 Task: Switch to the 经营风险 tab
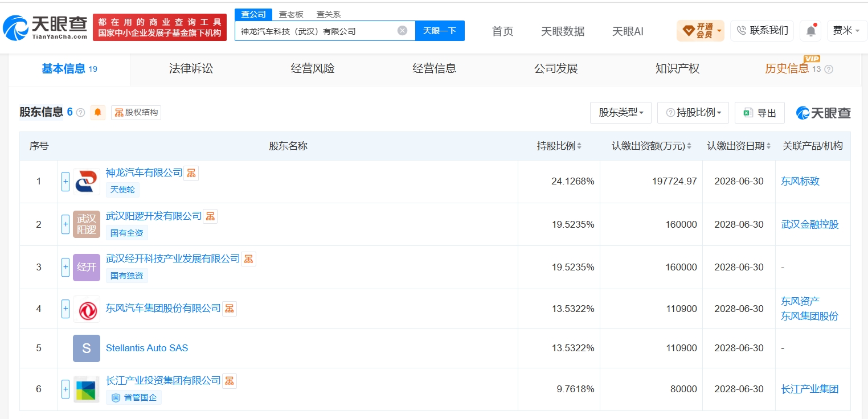point(313,69)
